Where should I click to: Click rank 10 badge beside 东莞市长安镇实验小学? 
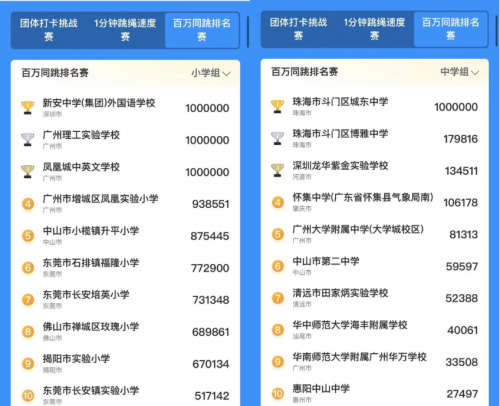[28, 396]
